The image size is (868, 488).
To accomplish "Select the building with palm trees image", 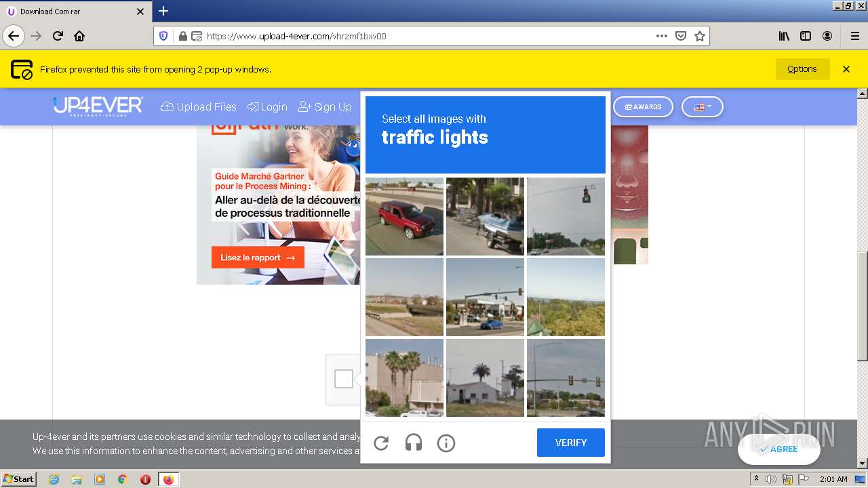I will [404, 378].
